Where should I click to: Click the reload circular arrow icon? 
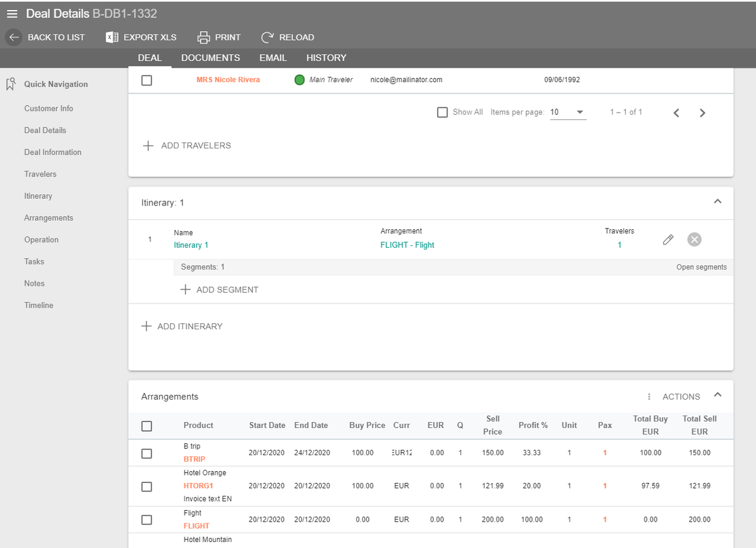pyautogui.click(x=267, y=37)
